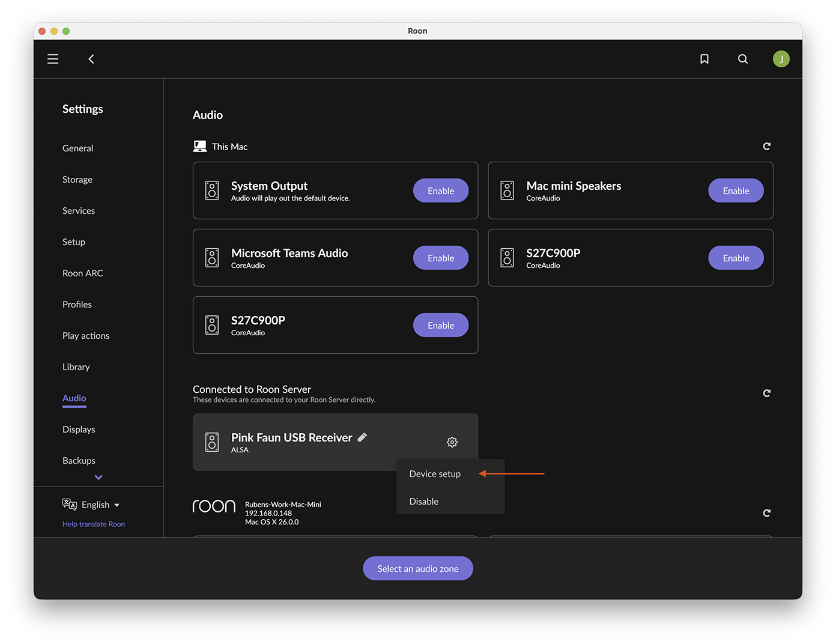Rename Pink Faun USB Receiver with pencil
The height and width of the screenshot is (644, 836).
362,437
